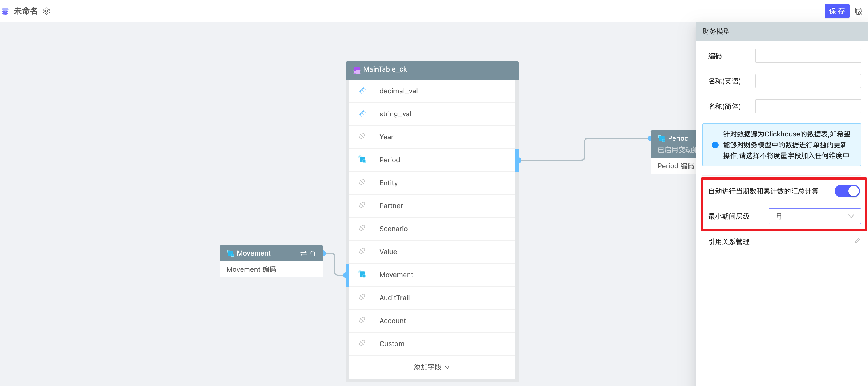The height and width of the screenshot is (386, 868).
Task: Click the icon right of 保存 button
Action: [x=858, y=11]
